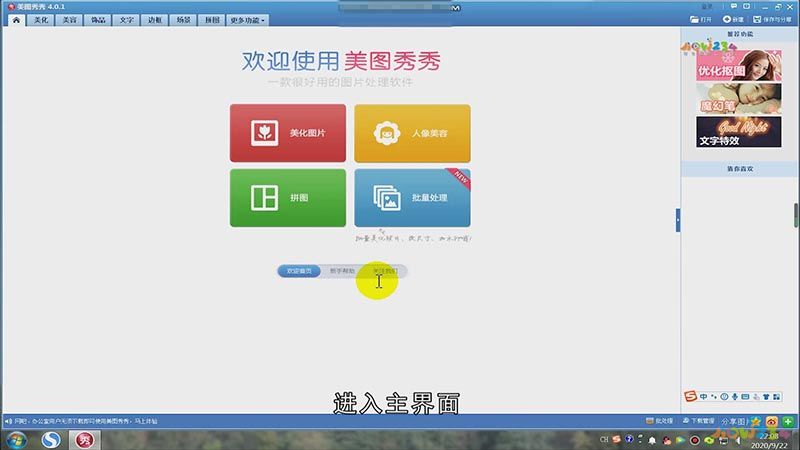800x450 pixels.
Task: Click the 美图秀秀 taskbar button
Action: [x=85, y=440]
